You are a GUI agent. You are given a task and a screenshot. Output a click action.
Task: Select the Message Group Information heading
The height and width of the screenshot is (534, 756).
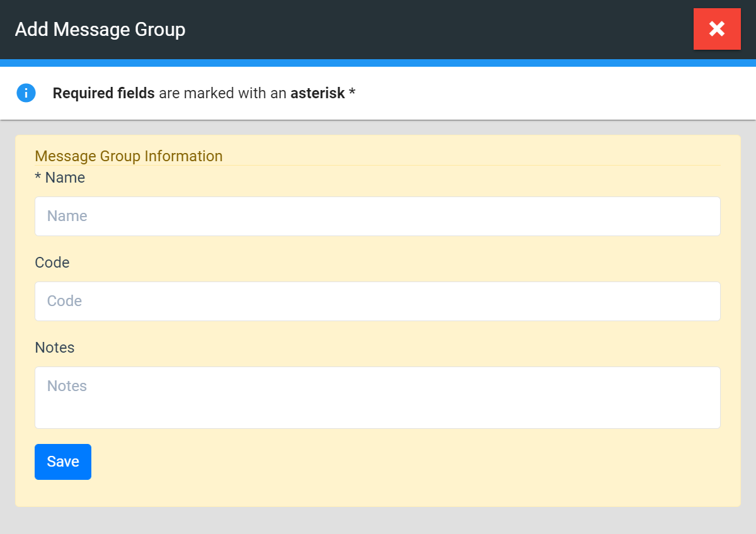[129, 156]
